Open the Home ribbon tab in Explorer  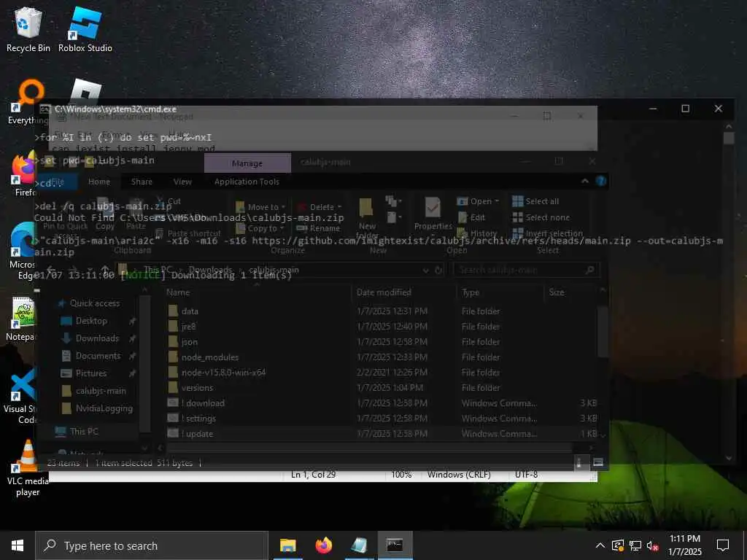(99, 182)
